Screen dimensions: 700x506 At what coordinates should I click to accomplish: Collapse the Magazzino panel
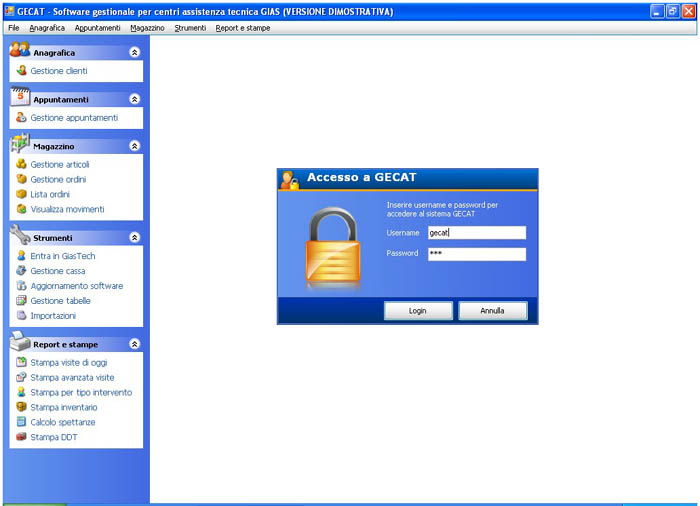(135, 146)
